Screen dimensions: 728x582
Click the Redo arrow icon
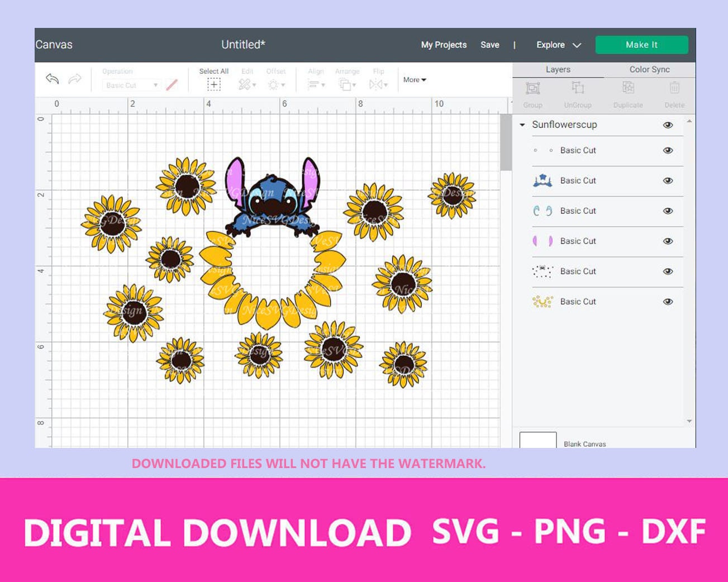pyautogui.click(x=74, y=79)
